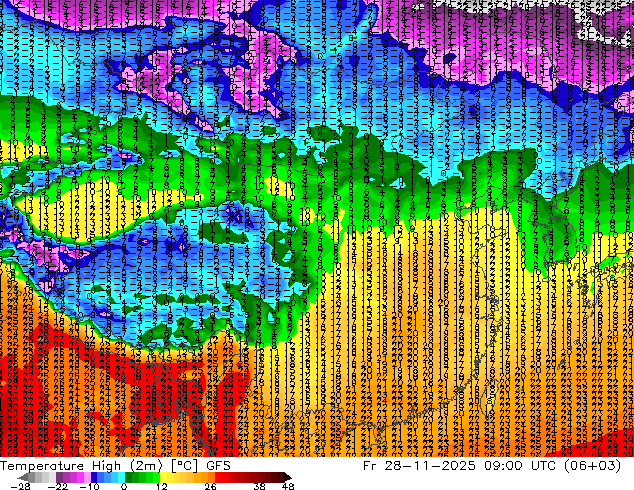Click the dark green legend swatch beside 0
Viewport: 634px width, 490px height.
129,477
